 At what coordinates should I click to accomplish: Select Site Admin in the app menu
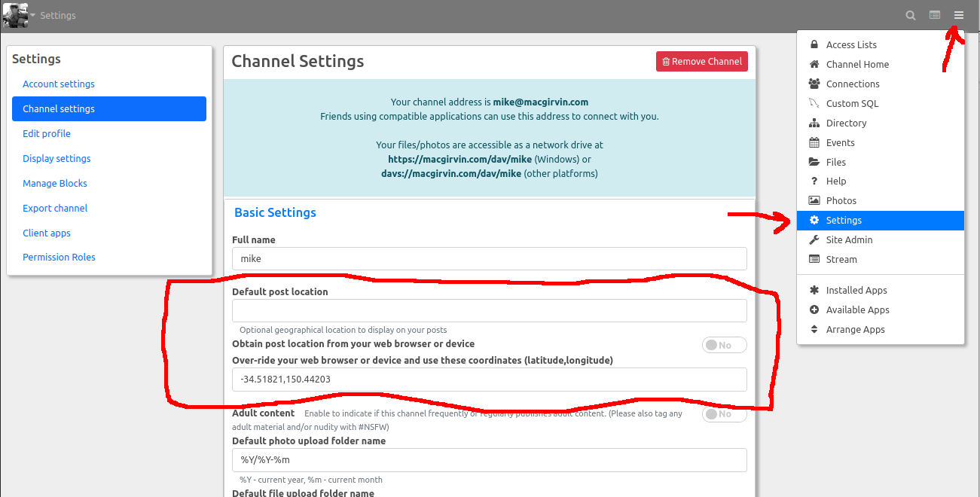pyautogui.click(x=849, y=239)
